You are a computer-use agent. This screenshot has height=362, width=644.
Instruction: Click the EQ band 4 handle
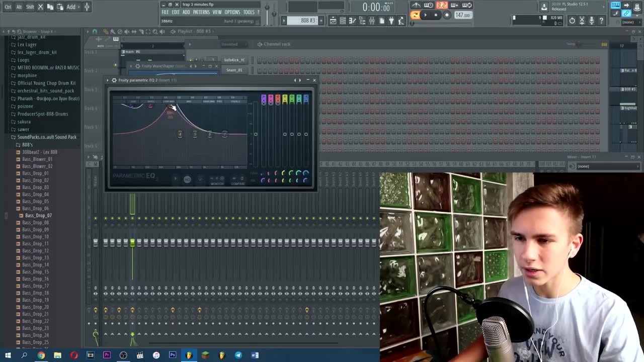pyautogui.click(x=180, y=134)
